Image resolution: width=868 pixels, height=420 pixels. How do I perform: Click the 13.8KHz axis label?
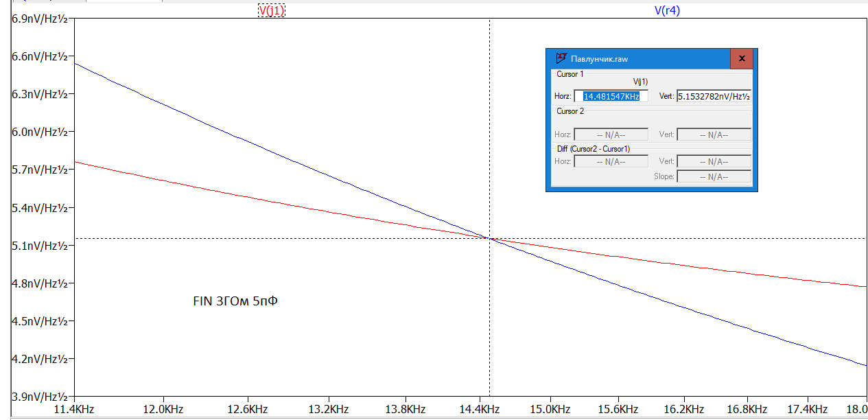(405, 409)
